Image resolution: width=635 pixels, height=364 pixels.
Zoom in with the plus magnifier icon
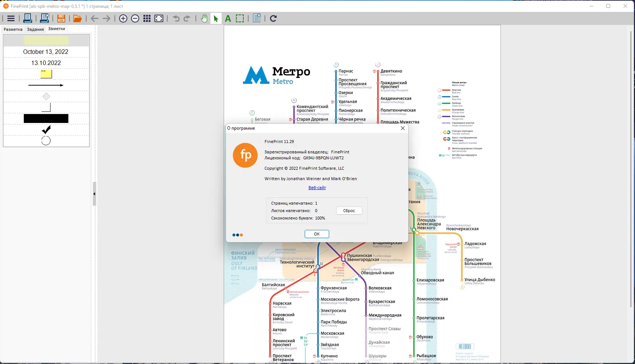click(x=123, y=19)
